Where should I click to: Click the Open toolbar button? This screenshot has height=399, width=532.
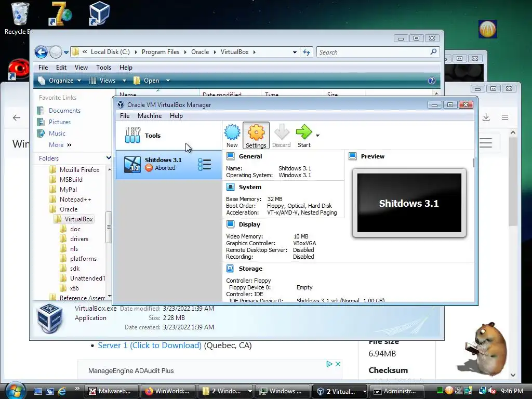(x=147, y=81)
